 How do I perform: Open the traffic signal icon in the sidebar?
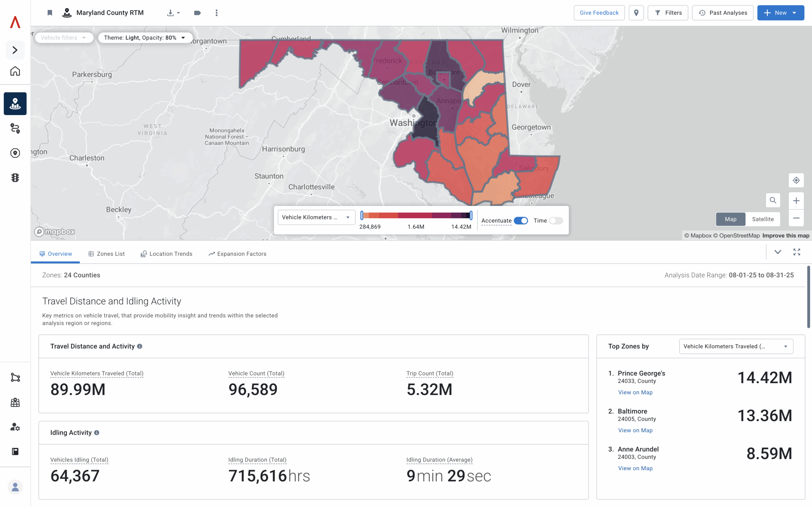(15, 178)
